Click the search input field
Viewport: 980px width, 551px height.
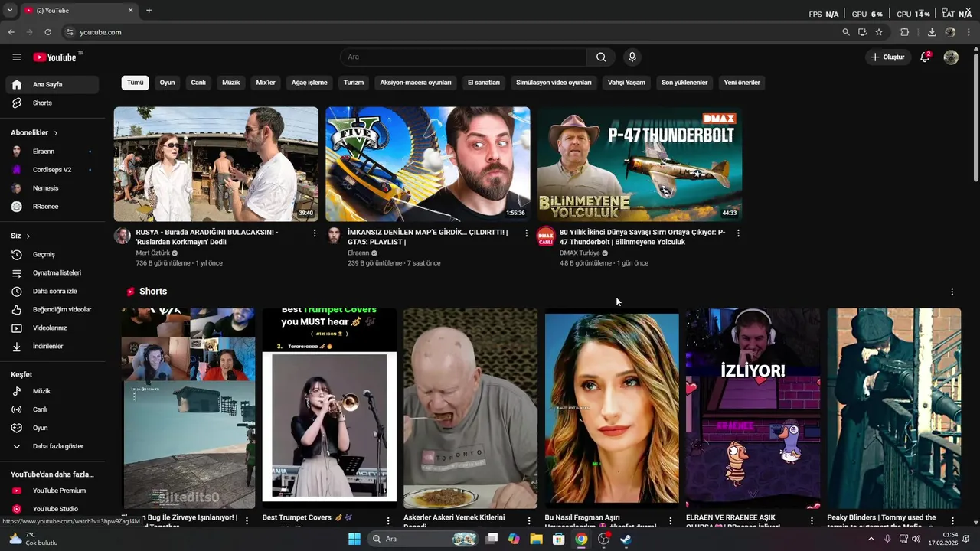463,57
